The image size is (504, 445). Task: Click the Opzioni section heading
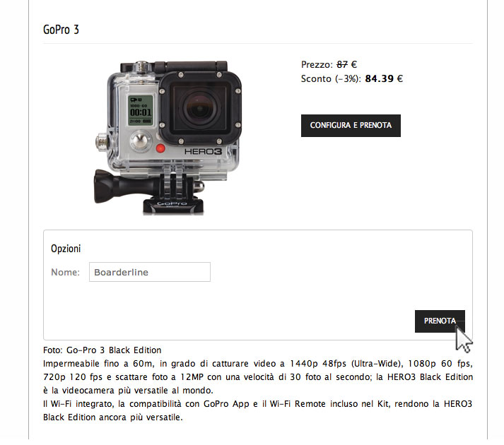tap(66, 249)
